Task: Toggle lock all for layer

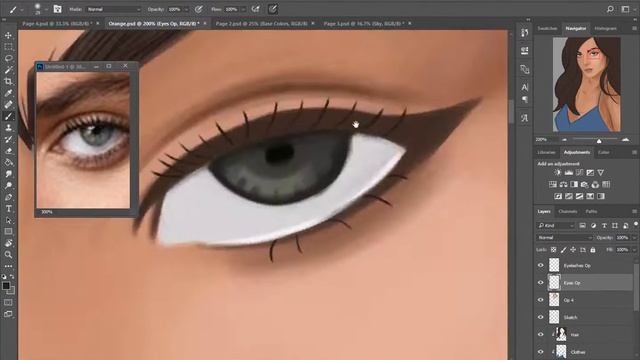Action: point(593,249)
